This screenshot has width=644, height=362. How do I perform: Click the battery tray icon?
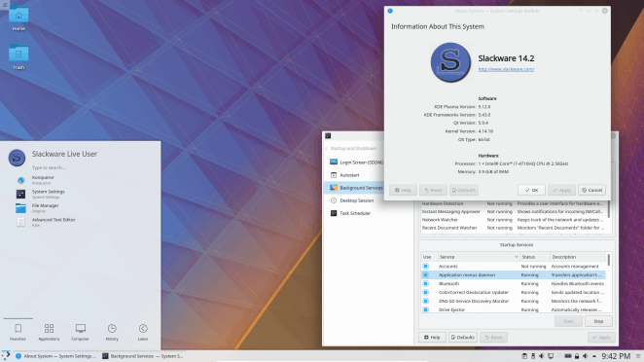coord(568,356)
